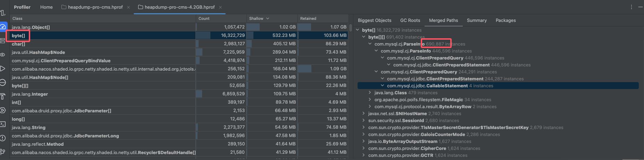Collapse ClientPreparedQuery 446,596 instances node

(383, 58)
